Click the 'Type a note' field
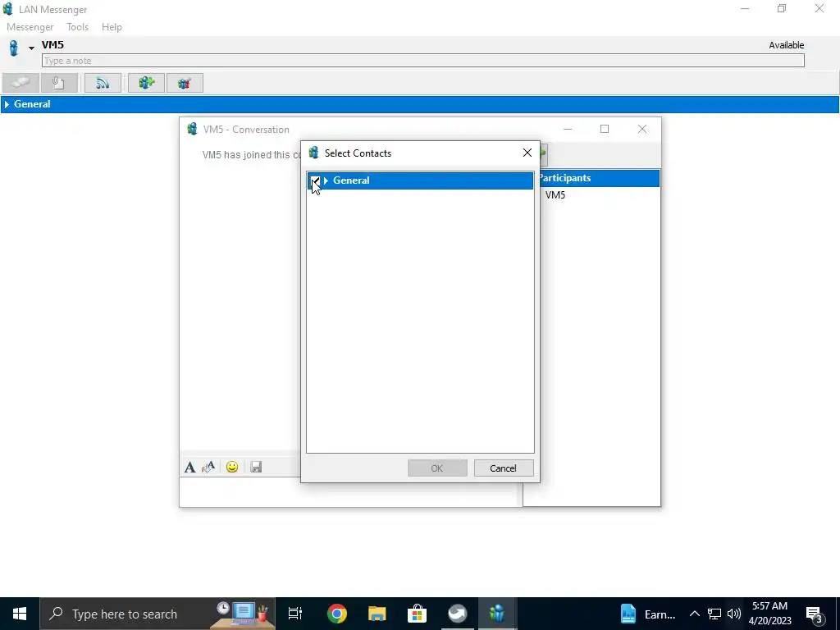 click(422, 61)
